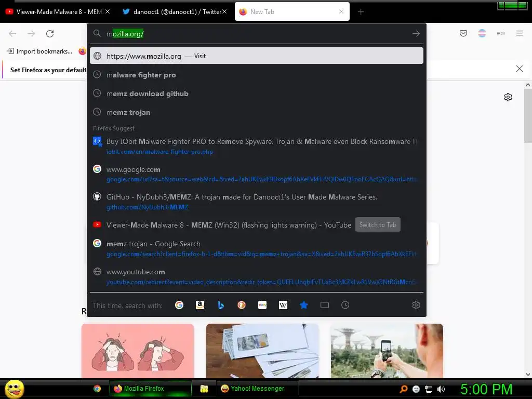The width and height of the screenshot is (532, 399).
Task: Select 'memz download github' suggestion
Action: pos(257,94)
